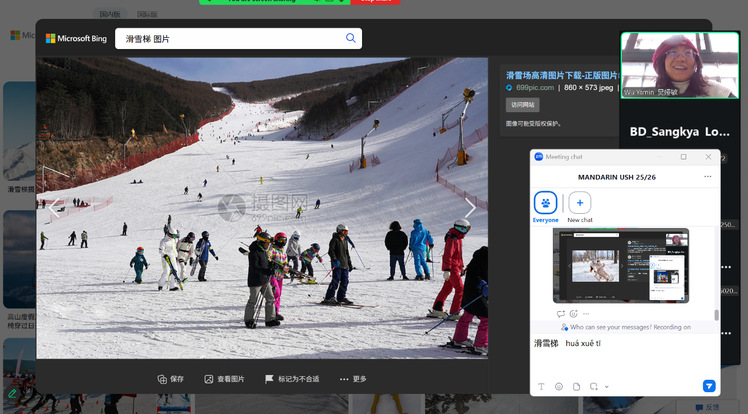This screenshot has height=414, width=748.
Task: Open the Microsoft Bing logo home link
Action: click(76, 39)
